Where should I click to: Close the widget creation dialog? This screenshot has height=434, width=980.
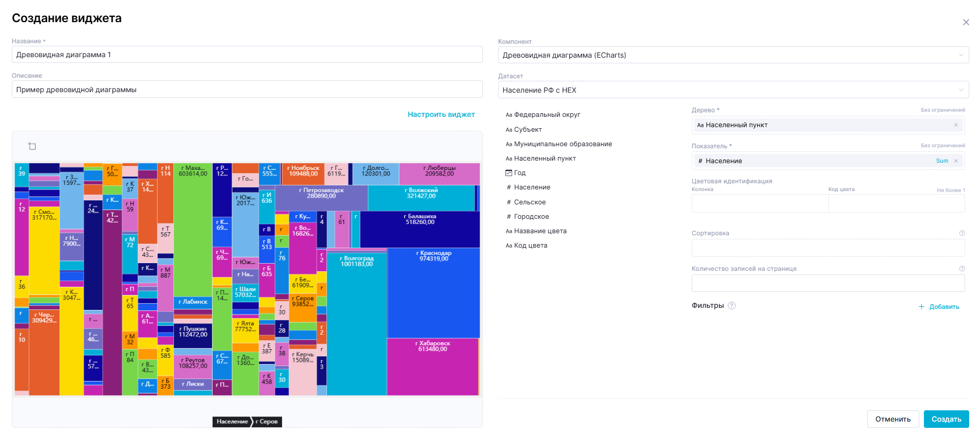click(966, 22)
